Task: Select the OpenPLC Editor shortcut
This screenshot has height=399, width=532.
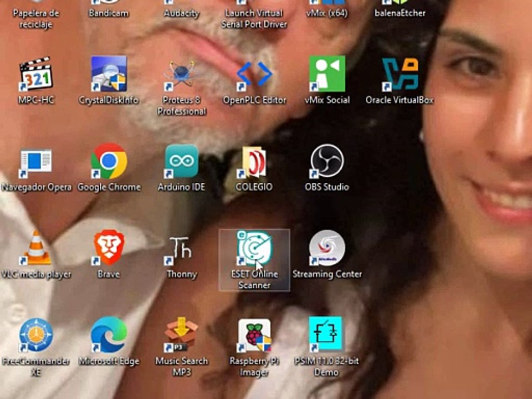Action: 254,74
